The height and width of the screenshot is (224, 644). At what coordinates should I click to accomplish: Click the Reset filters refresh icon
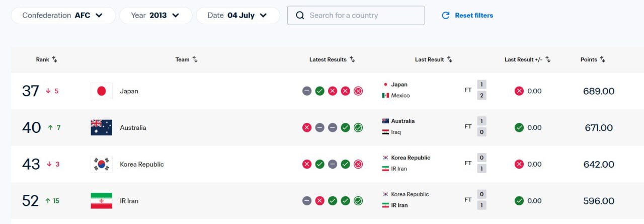pos(445,15)
